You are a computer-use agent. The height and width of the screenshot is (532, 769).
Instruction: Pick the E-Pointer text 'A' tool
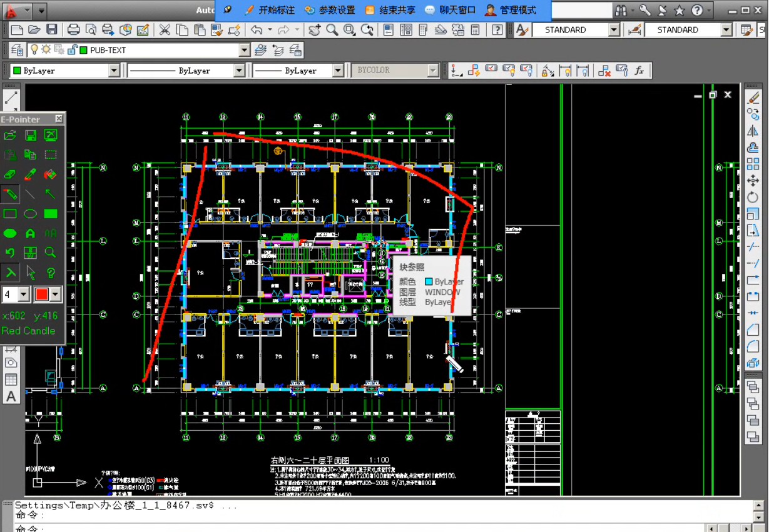click(30, 233)
